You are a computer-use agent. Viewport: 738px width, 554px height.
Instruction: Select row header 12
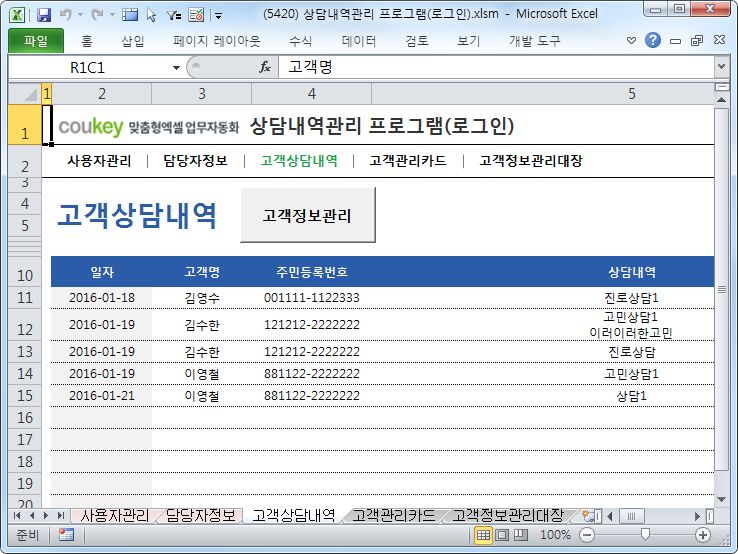pyautogui.click(x=25, y=325)
